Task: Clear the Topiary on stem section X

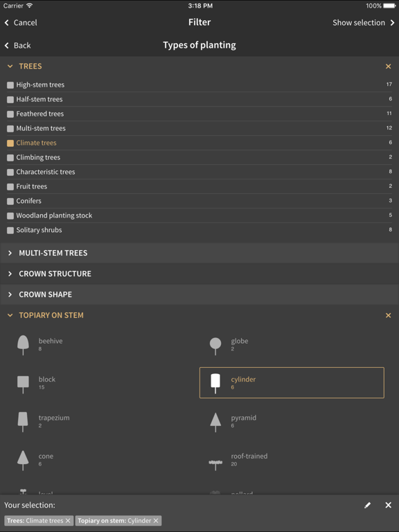Action: pyautogui.click(x=389, y=316)
